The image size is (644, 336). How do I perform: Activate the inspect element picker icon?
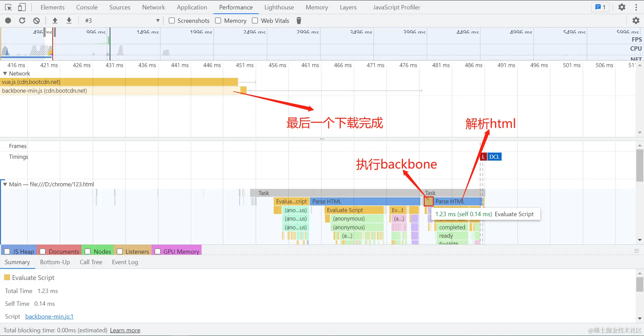[8, 7]
